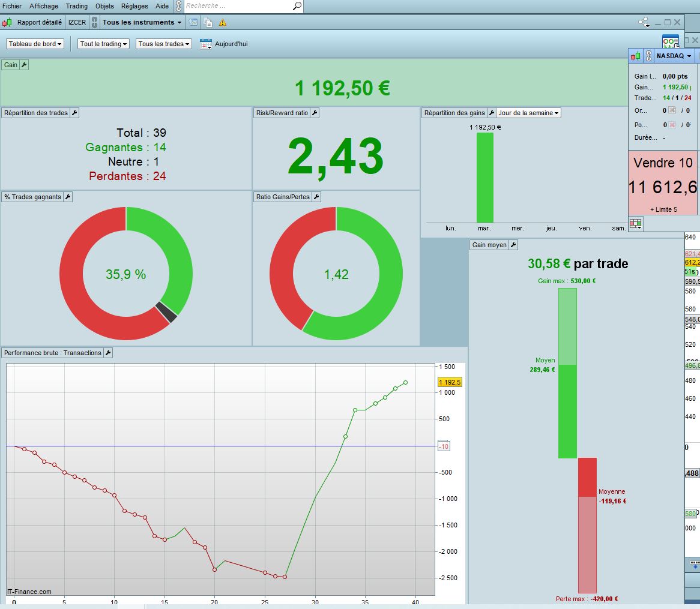Image resolution: width=700 pixels, height=609 pixels.
Task: Click the Vendre 10 sell button
Action: [x=663, y=183]
